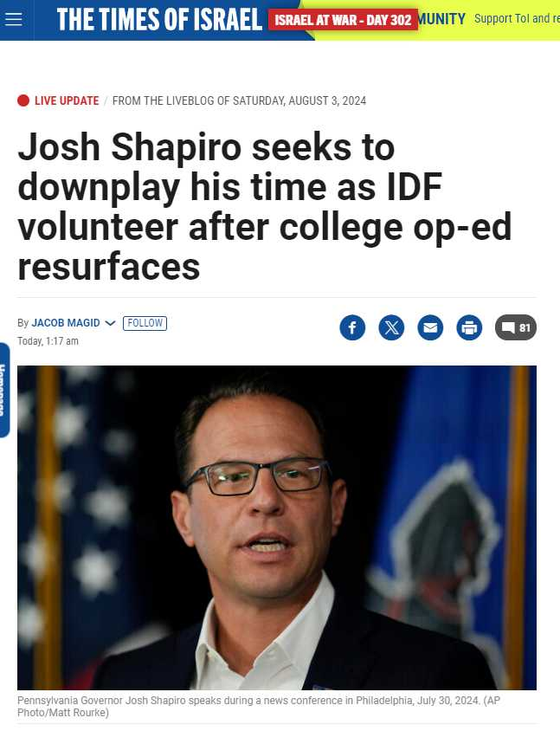Open Jacob Magid's author page

click(x=66, y=323)
